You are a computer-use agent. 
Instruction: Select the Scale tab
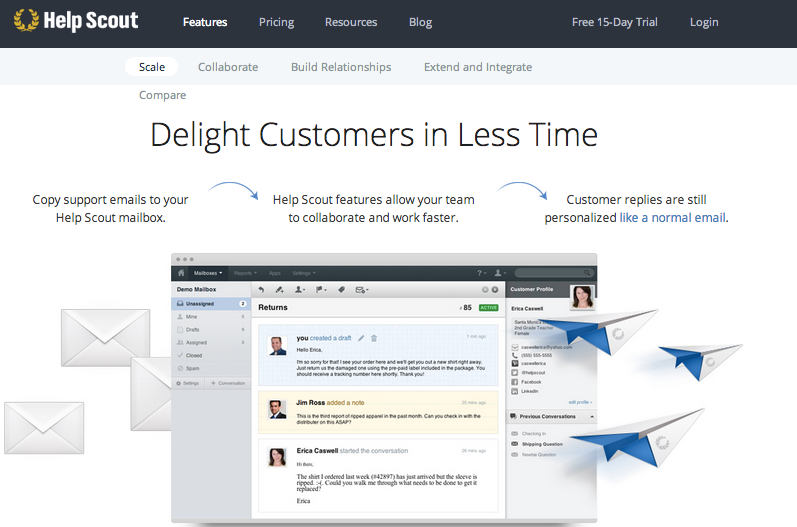click(x=151, y=67)
